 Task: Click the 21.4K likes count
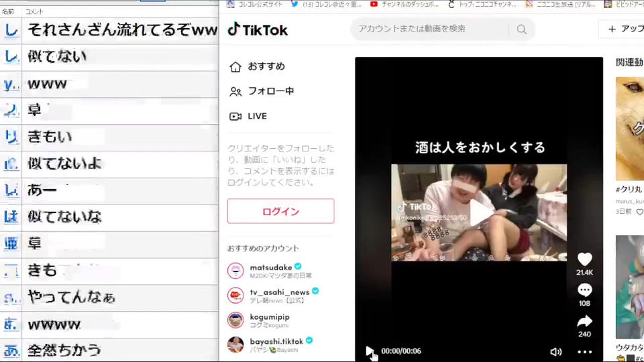[x=584, y=272]
